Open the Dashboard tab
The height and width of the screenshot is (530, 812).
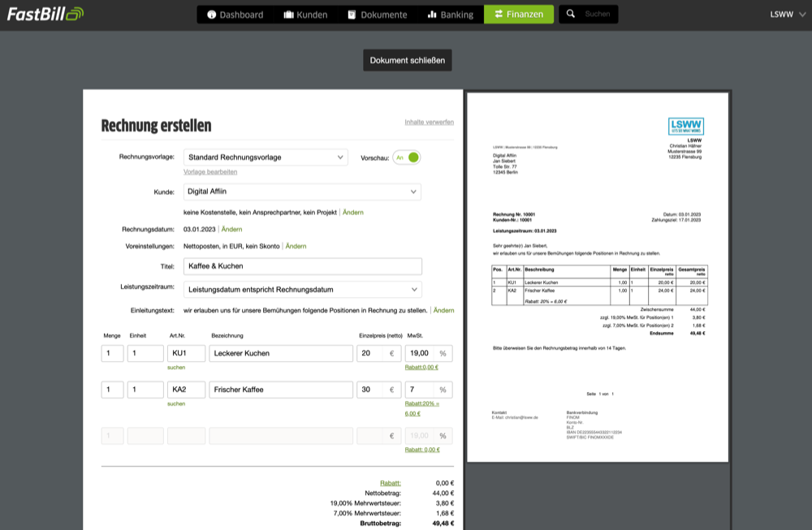coord(235,15)
